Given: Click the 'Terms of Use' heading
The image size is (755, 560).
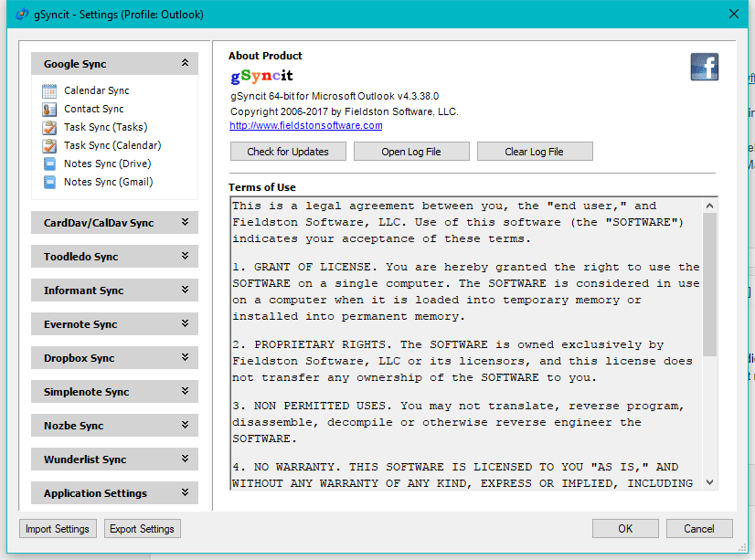Looking at the screenshot, I should [262, 187].
